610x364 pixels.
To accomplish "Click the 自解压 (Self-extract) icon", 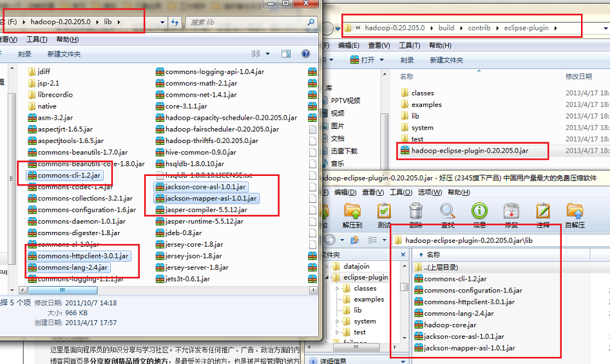I will tap(575, 211).
